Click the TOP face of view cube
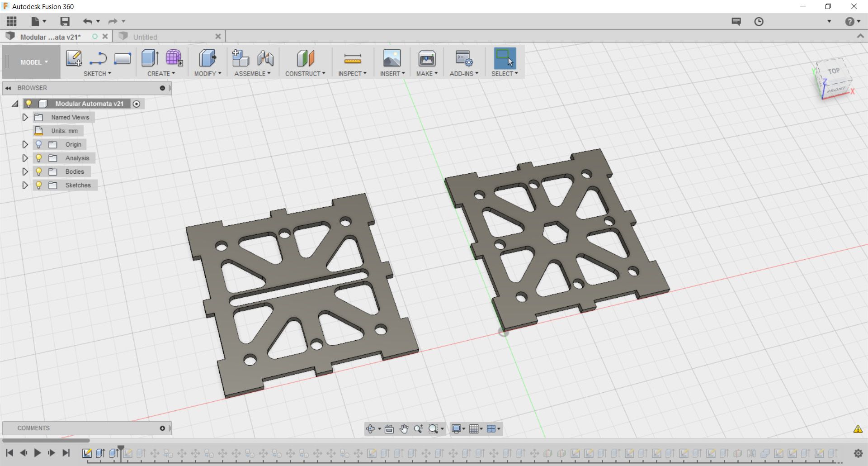The image size is (868, 466). 834,71
